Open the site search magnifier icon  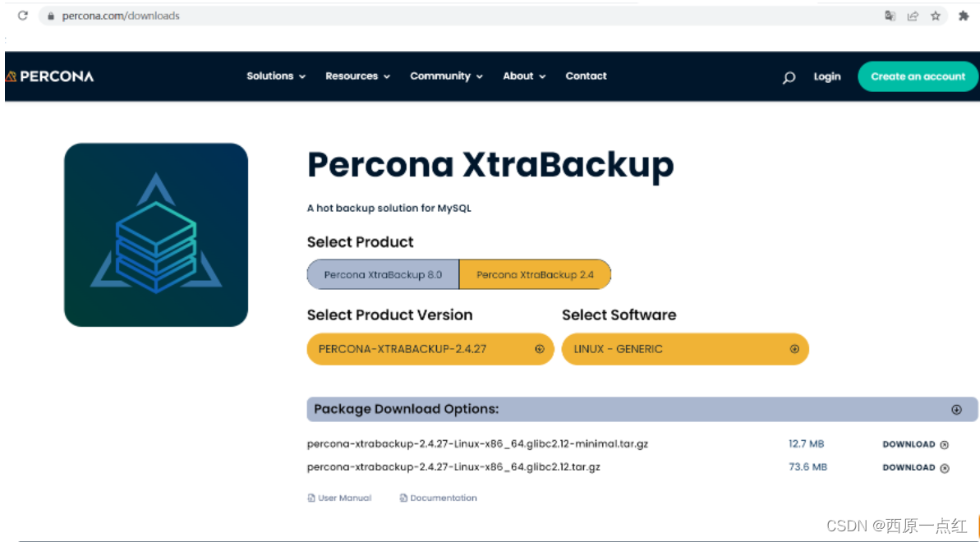click(789, 77)
